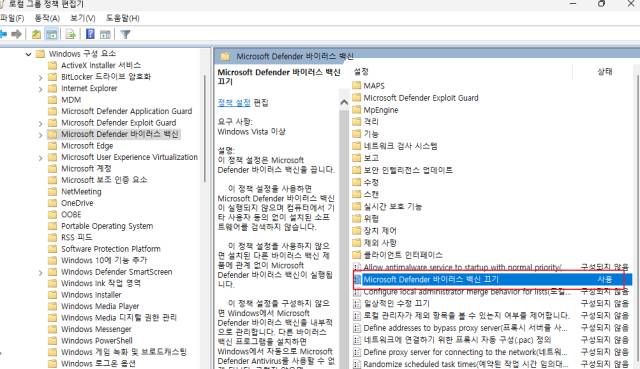Screen dimensions: 640x369
Task: Click the Export list toolbar icon
Action: (71, 34)
